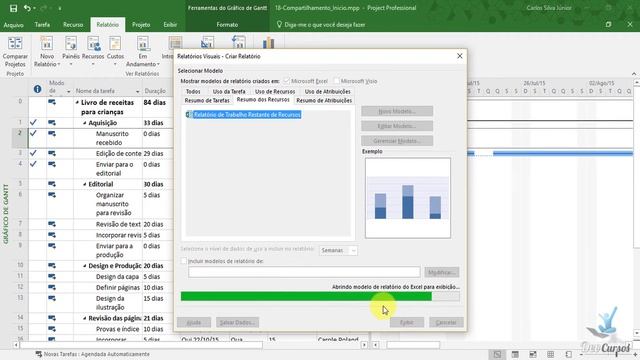
Task: Select the Resumo de Atribuições tab
Action: [324, 100]
